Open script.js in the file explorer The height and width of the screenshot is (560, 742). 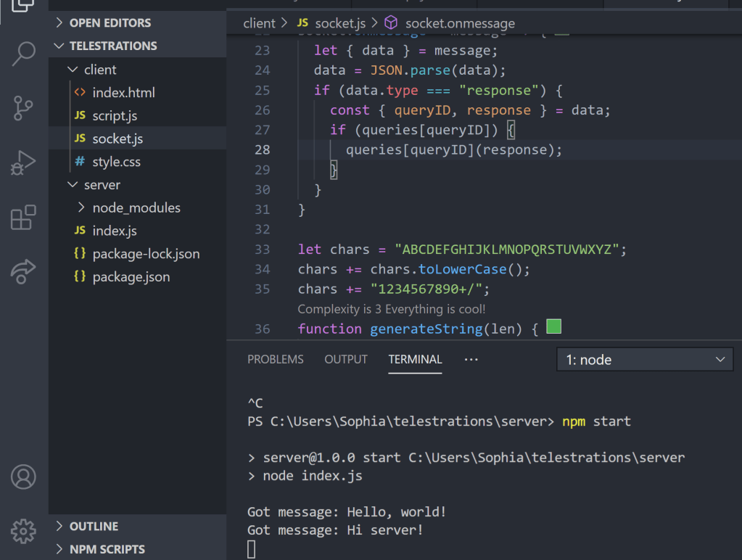(115, 116)
